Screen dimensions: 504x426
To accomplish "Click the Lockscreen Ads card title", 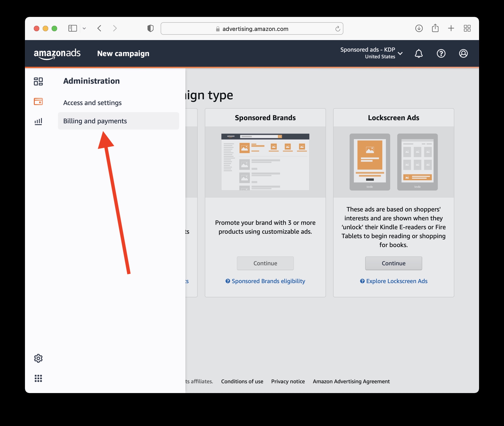I will tap(393, 118).
